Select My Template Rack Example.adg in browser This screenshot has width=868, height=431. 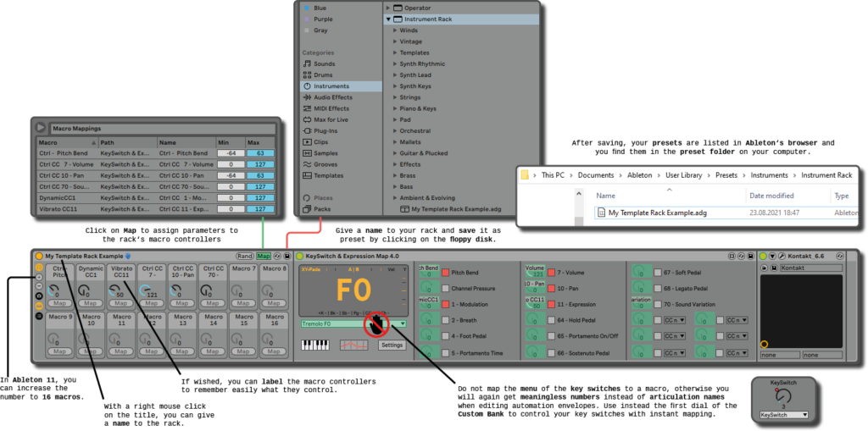pyautogui.click(x=456, y=209)
